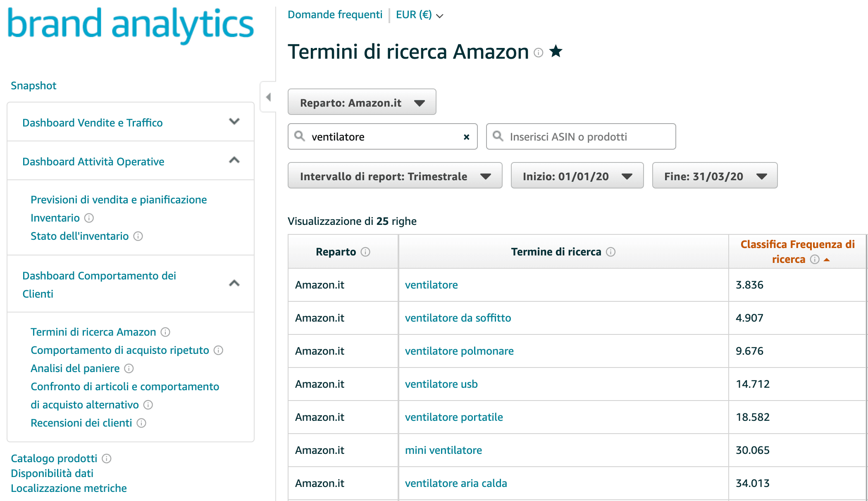Screen dimensions: 868x501
Task: Open the Fine date dropdown
Action: coord(715,176)
